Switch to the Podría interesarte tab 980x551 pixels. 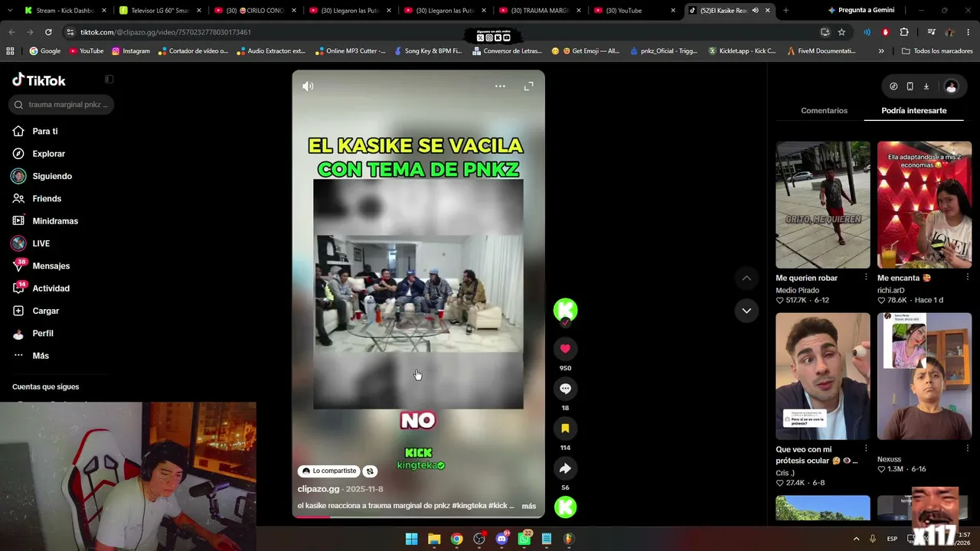pyautogui.click(x=914, y=111)
